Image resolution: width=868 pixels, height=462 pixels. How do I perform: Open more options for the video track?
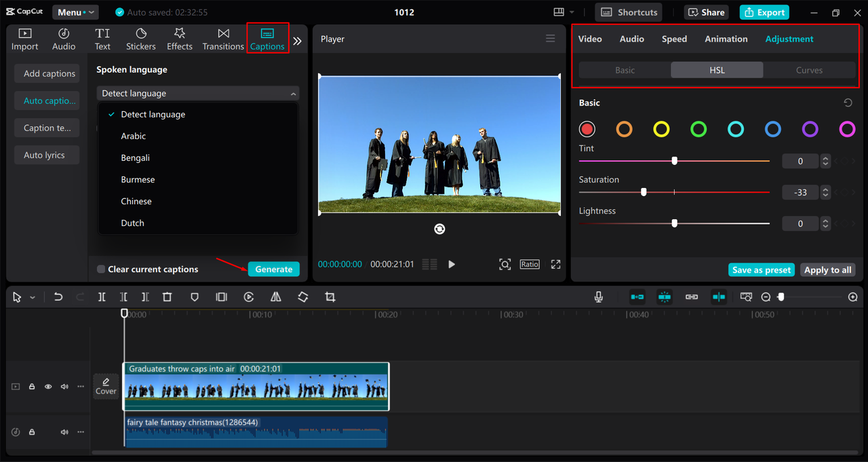point(81,387)
